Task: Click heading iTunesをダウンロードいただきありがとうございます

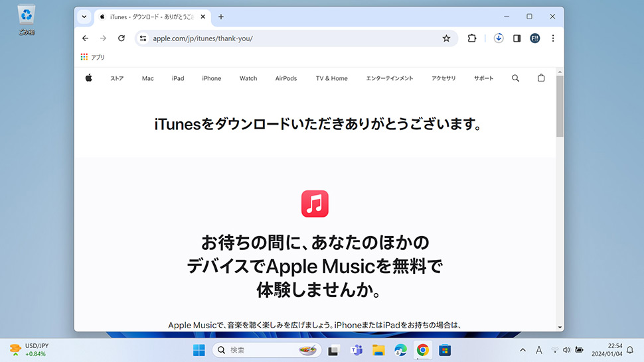Action: 318,124
